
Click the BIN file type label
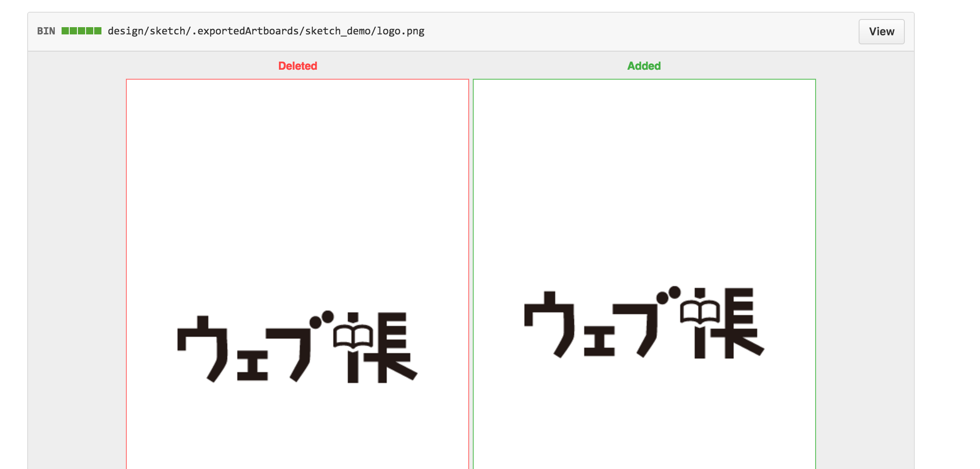(46, 31)
